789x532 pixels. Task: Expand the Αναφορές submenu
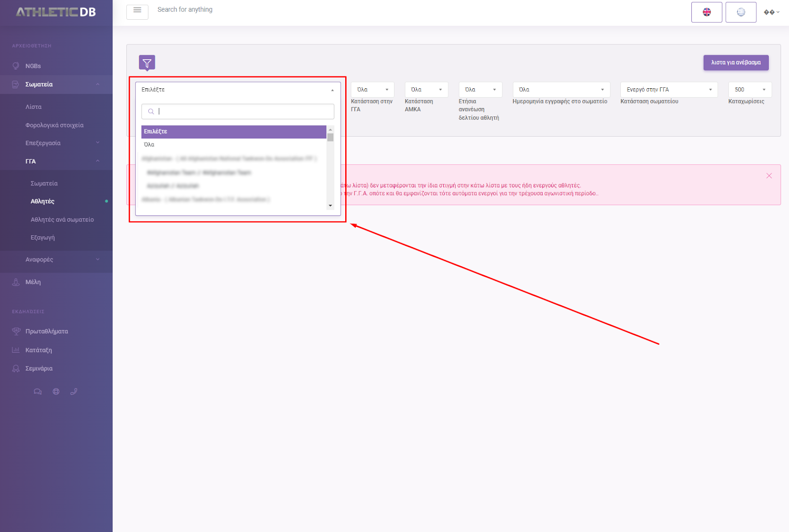pyautogui.click(x=98, y=259)
